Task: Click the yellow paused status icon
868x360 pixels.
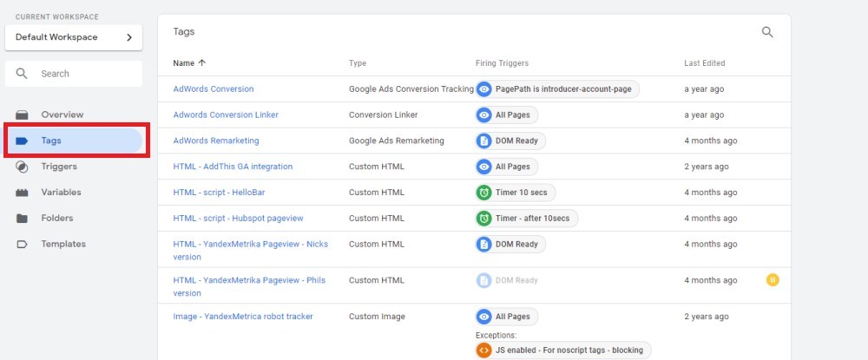Action: coord(773,279)
